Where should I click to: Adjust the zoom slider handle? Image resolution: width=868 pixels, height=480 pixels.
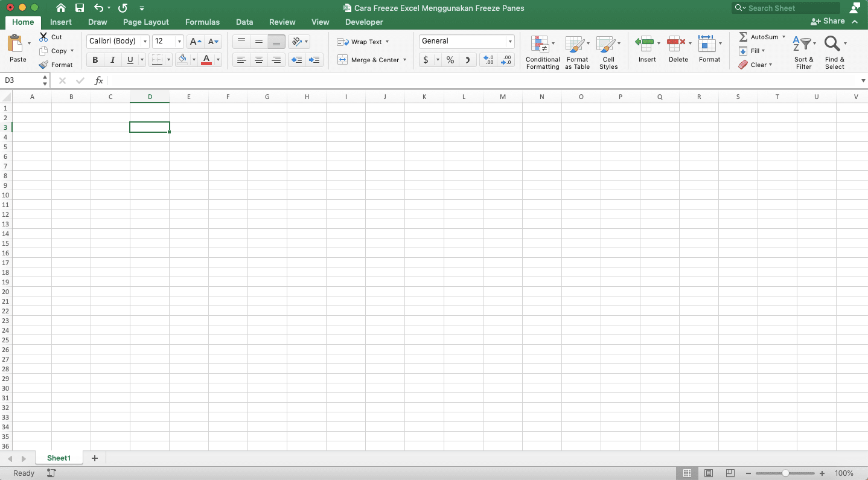[x=785, y=473]
